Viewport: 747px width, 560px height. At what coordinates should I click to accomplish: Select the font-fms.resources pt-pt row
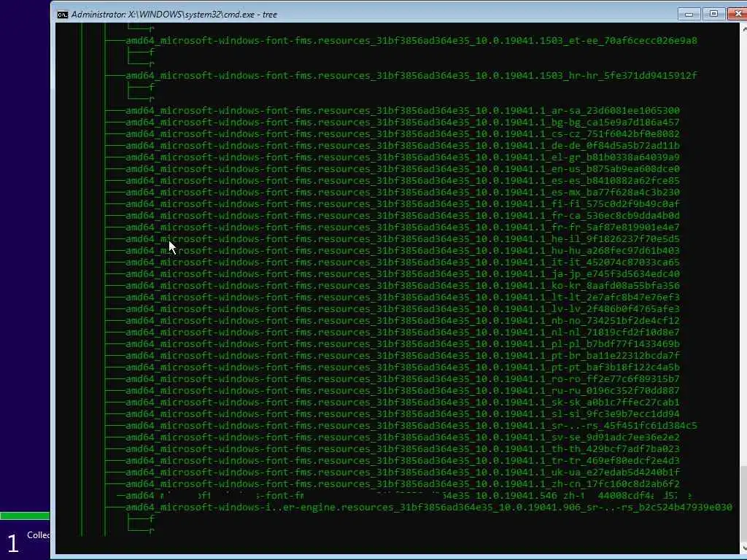click(x=403, y=367)
